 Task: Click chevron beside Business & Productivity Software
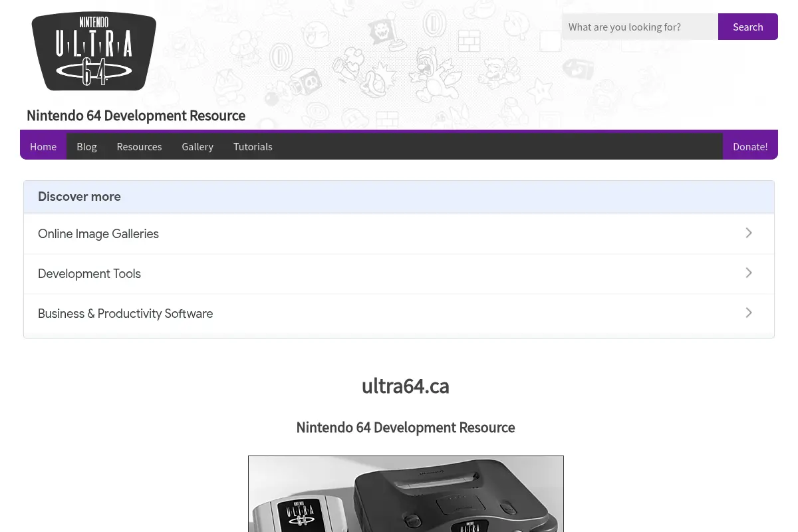click(749, 313)
